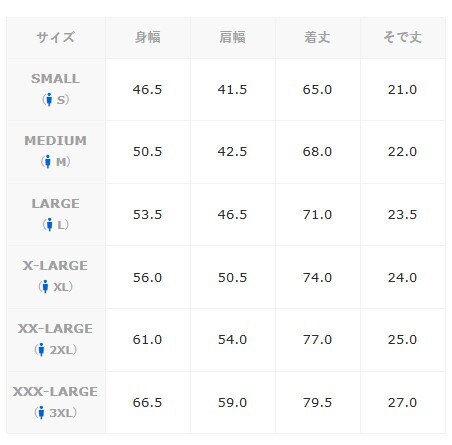The height and width of the screenshot is (445, 452).
Task: Click the XX-LARGE size row label
Action: (55, 329)
